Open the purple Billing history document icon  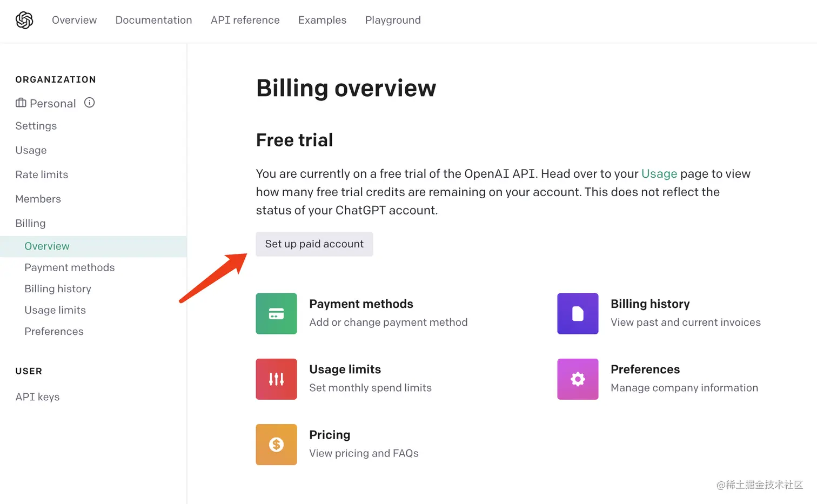pos(578,313)
